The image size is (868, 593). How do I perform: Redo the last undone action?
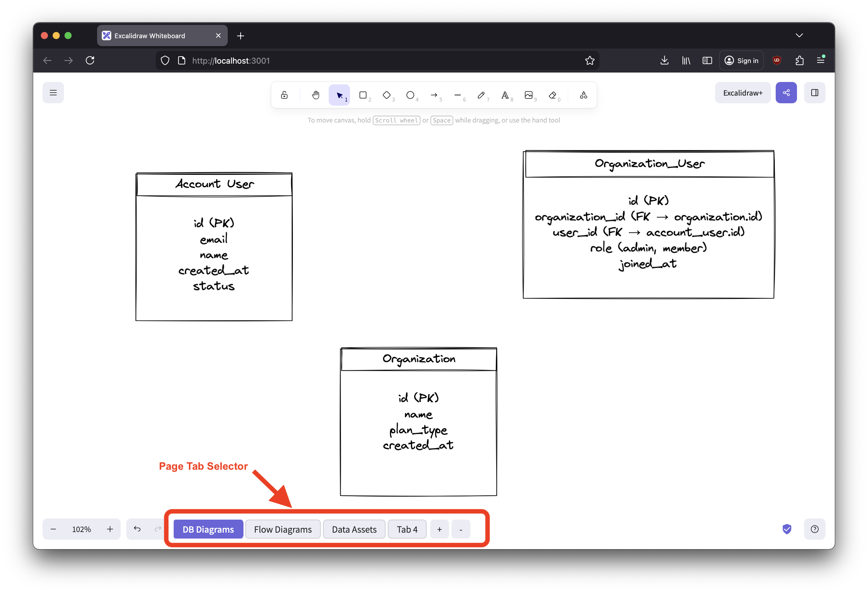pos(158,529)
